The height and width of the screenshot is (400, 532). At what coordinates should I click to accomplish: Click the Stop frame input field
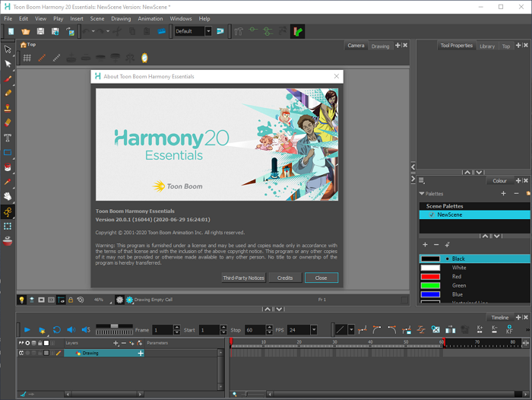tap(255, 330)
